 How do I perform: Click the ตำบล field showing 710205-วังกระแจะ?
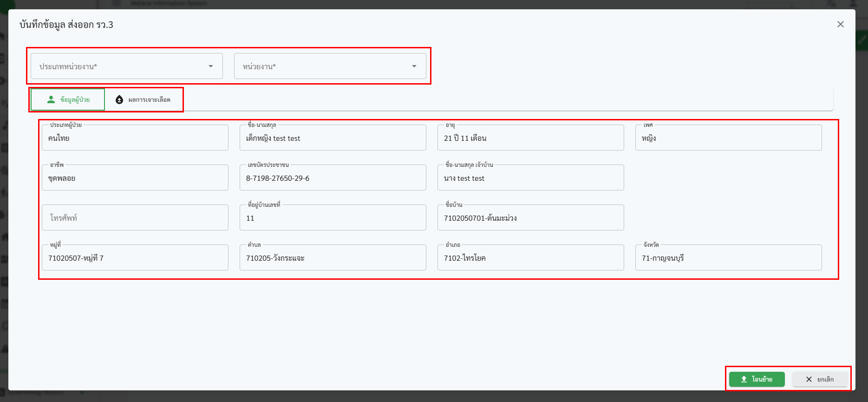[x=333, y=258]
